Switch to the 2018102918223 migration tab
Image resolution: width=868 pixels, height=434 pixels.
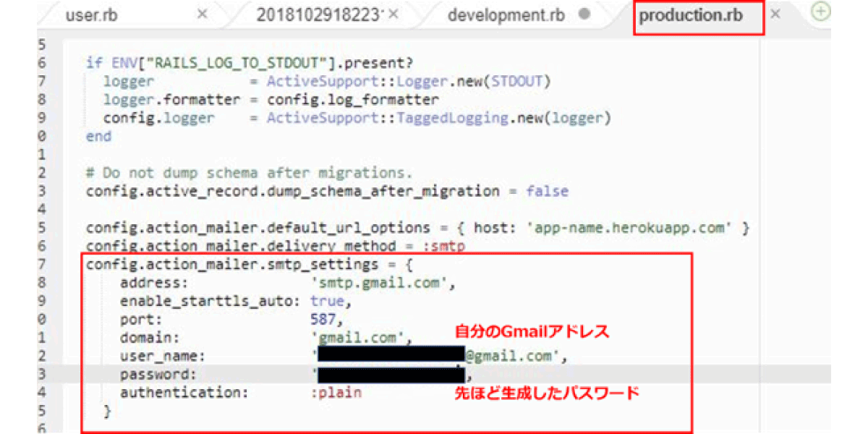tap(319, 15)
